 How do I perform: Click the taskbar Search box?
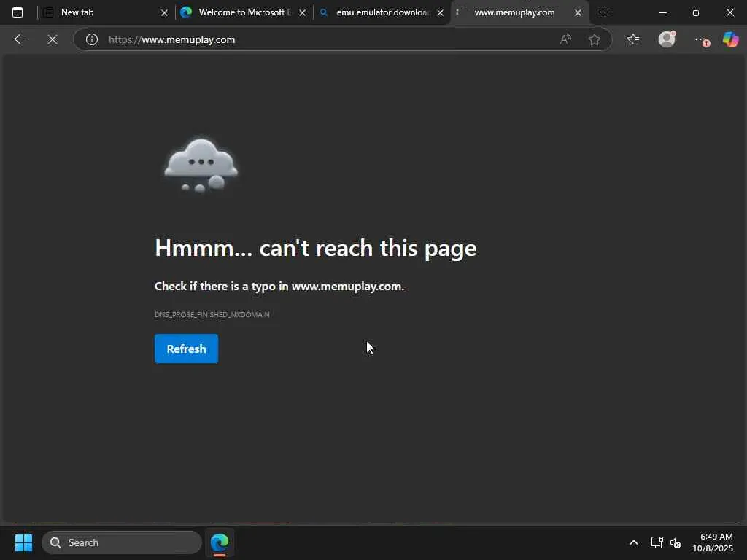[122, 542]
